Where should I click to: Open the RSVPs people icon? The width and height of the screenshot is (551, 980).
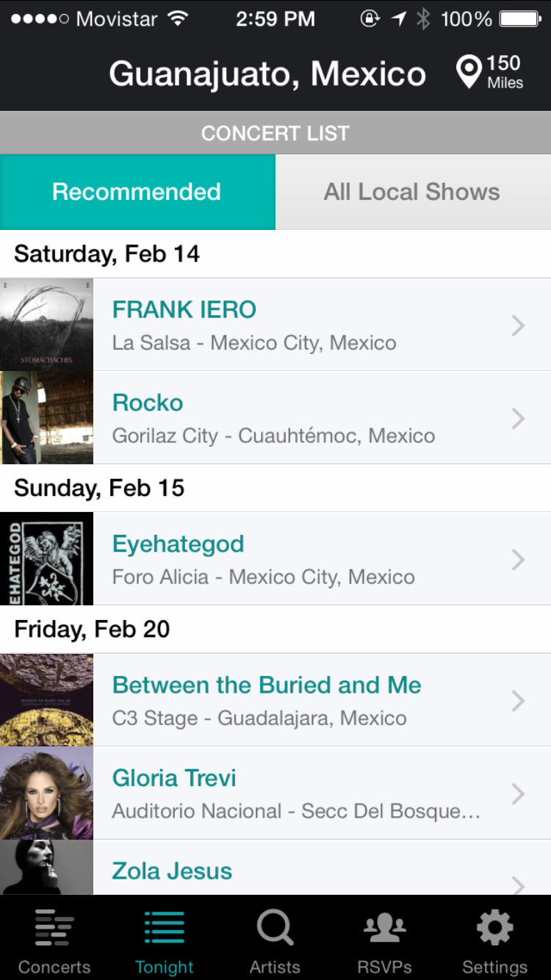coord(385,928)
